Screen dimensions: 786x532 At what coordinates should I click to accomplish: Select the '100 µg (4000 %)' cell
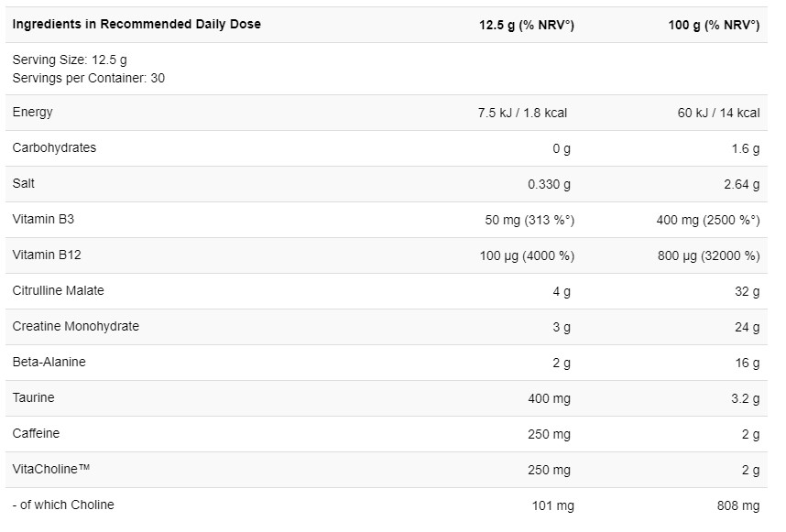(x=527, y=255)
